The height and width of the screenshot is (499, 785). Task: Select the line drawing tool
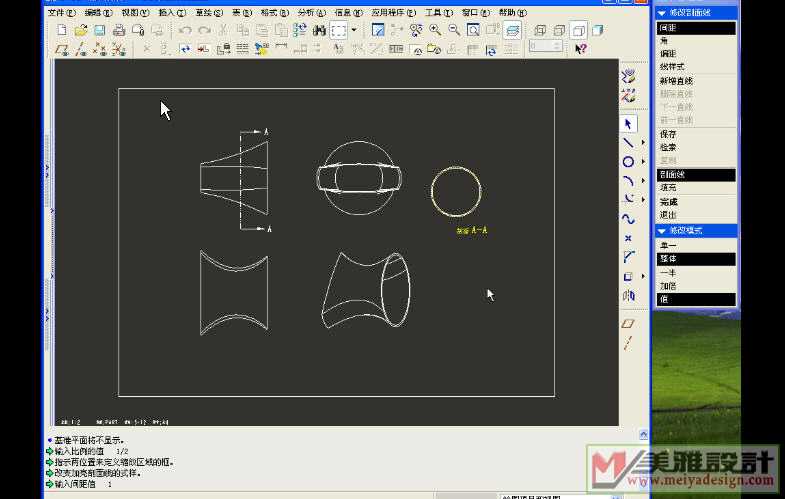628,143
